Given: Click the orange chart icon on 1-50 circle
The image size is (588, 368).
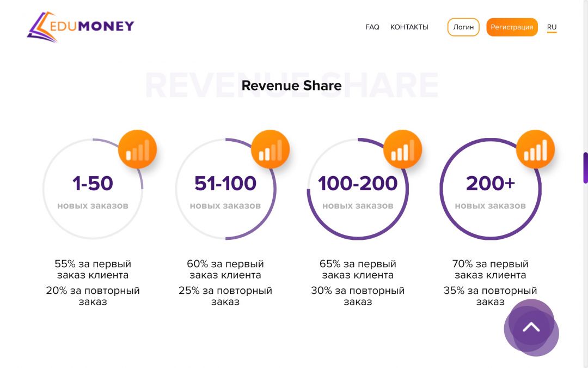Looking at the screenshot, I should [x=138, y=149].
